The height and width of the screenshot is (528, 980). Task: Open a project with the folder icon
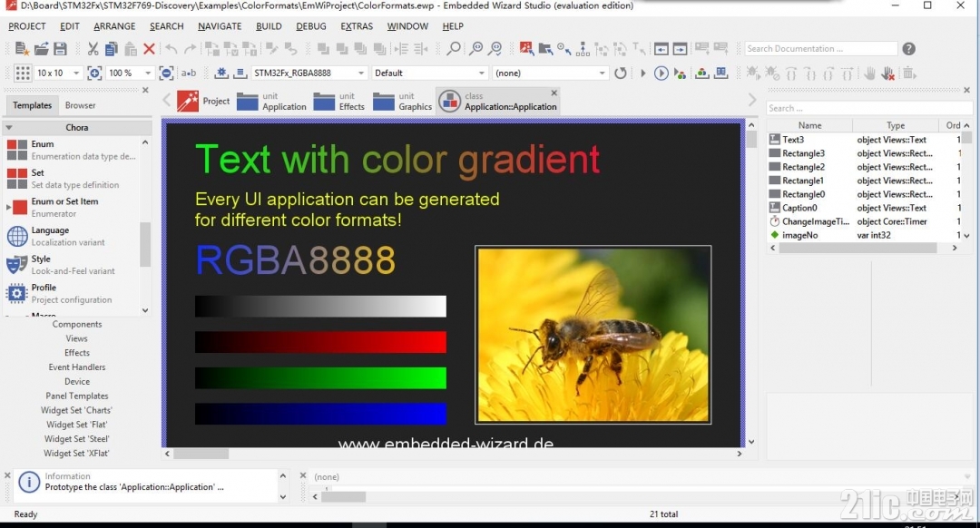tap(41, 49)
